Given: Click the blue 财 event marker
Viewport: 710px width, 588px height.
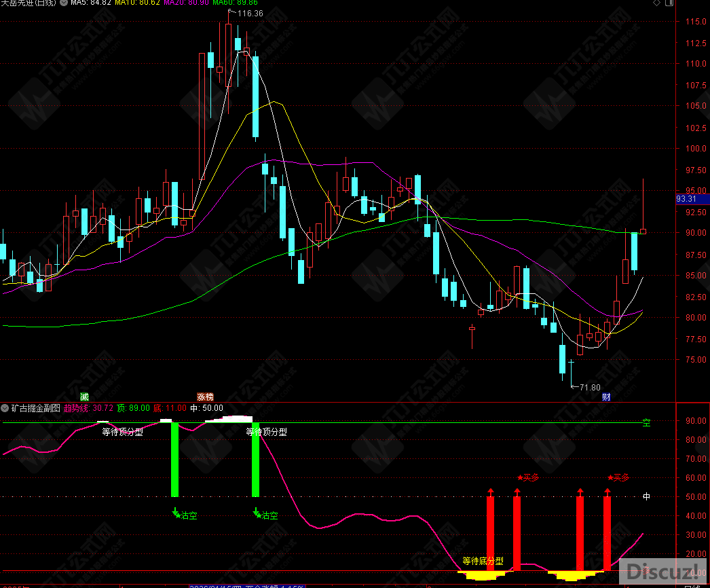Looking at the screenshot, I should 606,397.
